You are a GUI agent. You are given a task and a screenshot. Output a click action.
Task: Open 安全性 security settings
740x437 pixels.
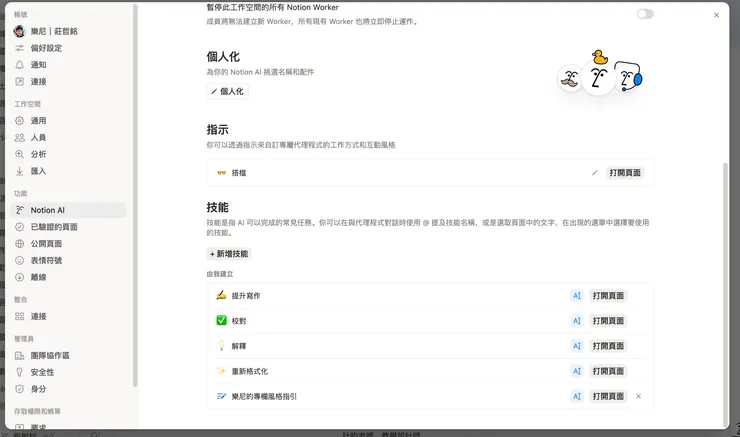pyautogui.click(x=68, y=372)
